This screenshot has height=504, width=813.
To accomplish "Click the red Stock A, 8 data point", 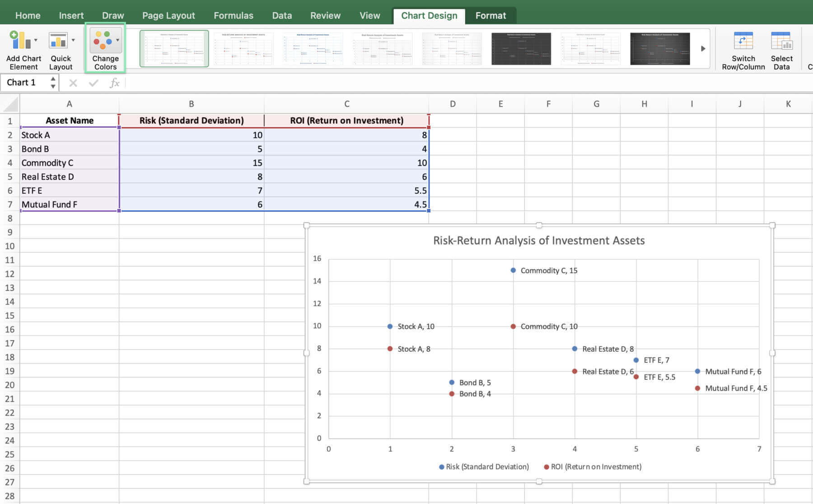I will click(390, 349).
